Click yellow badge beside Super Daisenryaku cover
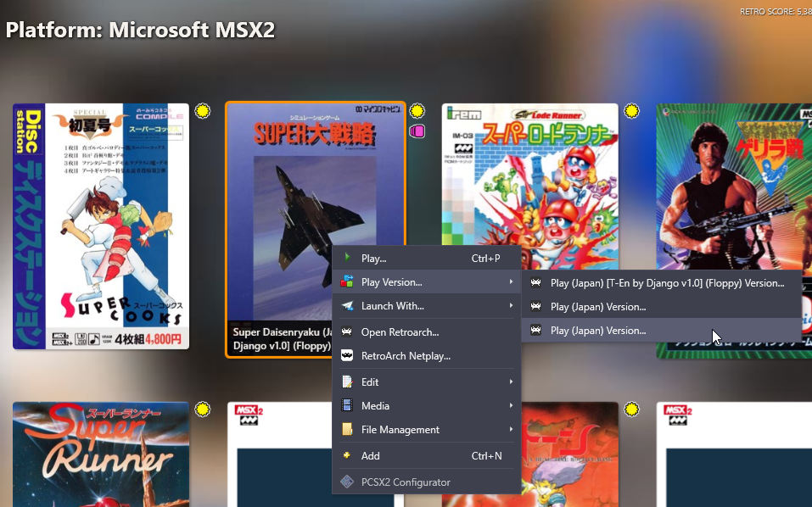The width and height of the screenshot is (812, 507). pyautogui.click(x=417, y=111)
